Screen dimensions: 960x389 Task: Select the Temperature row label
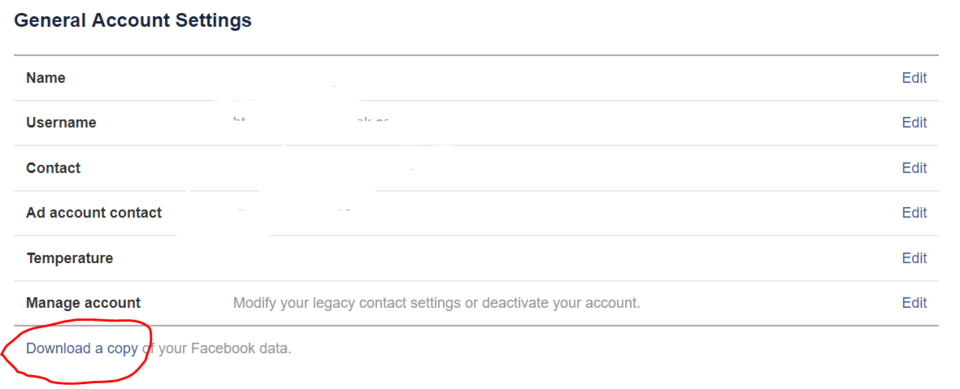pos(70,258)
